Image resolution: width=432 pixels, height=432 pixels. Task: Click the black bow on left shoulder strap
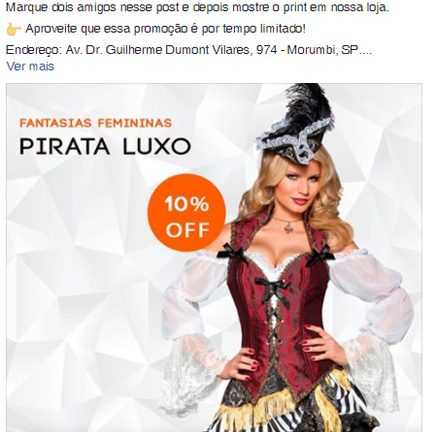point(232,252)
